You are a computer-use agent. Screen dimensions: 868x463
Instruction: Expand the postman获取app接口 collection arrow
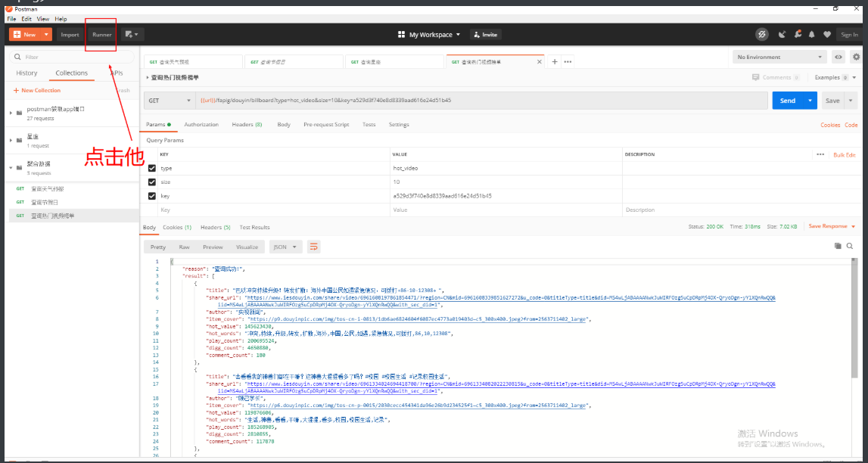click(x=11, y=112)
